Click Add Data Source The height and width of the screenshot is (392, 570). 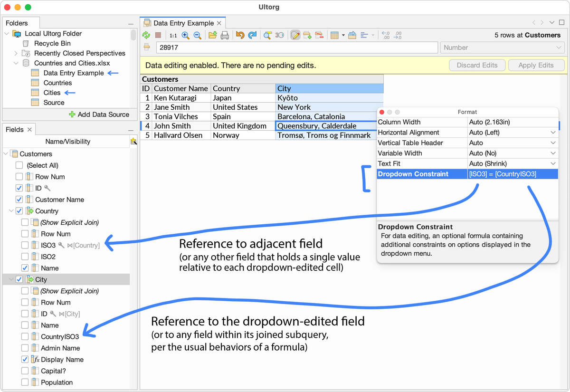(99, 115)
